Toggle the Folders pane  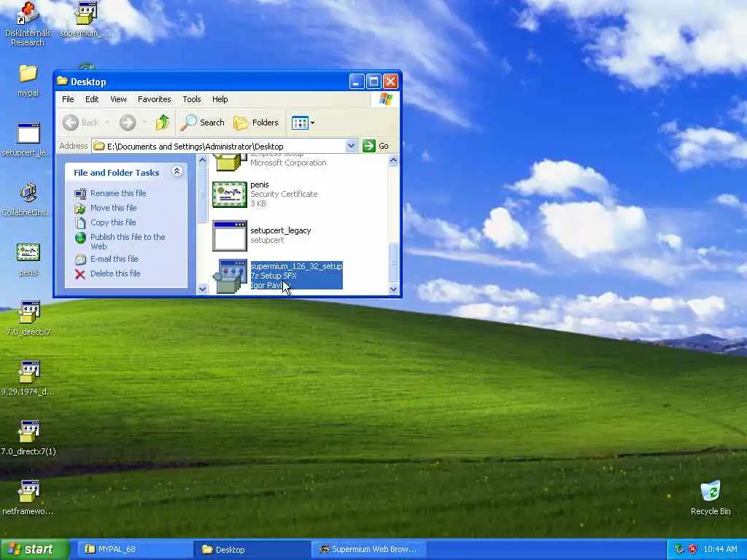(x=256, y=122)
